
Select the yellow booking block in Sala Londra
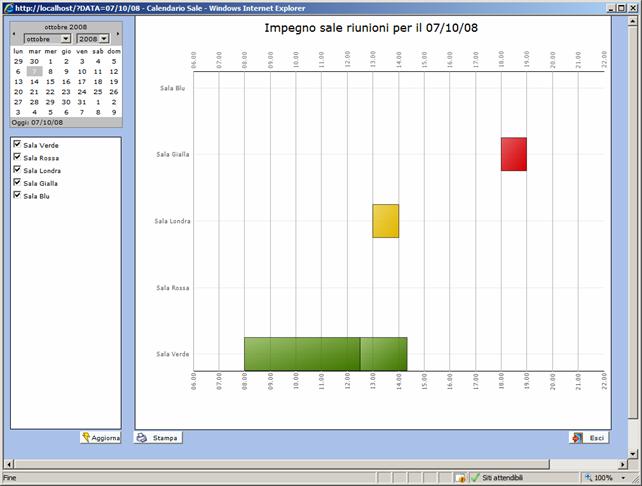click(x=385, y=221)
